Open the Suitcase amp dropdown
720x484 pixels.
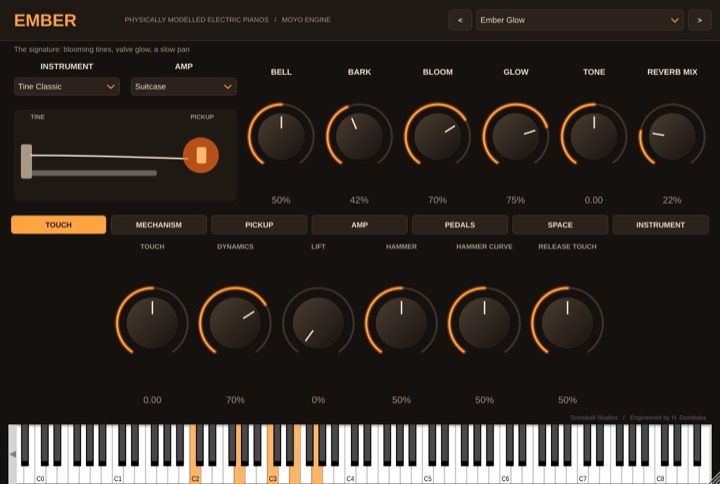coord(184,86)
